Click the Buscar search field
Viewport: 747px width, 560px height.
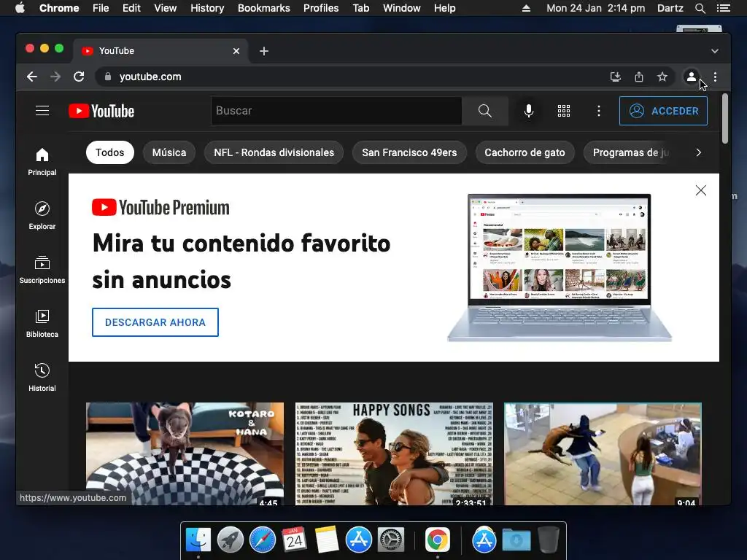point(336,111)
